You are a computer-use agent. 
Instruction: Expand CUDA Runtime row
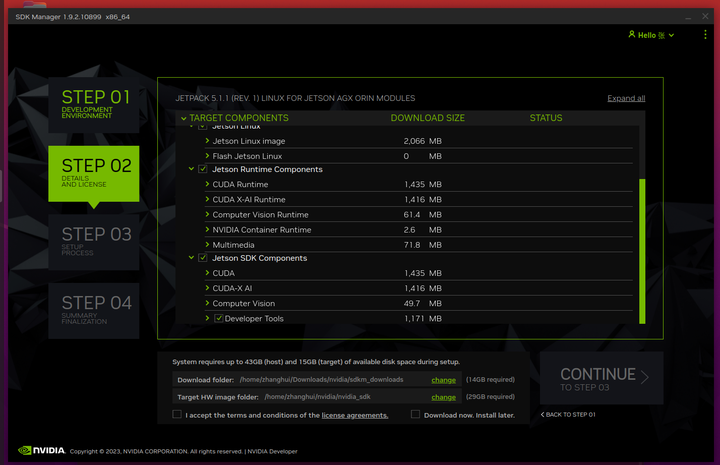tap(207, 184)
